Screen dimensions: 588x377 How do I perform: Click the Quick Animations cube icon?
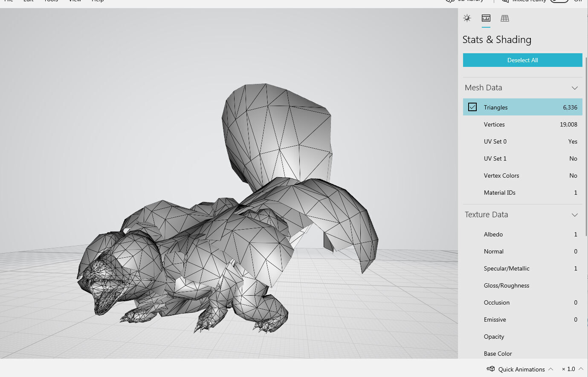[x=491, y=369]
